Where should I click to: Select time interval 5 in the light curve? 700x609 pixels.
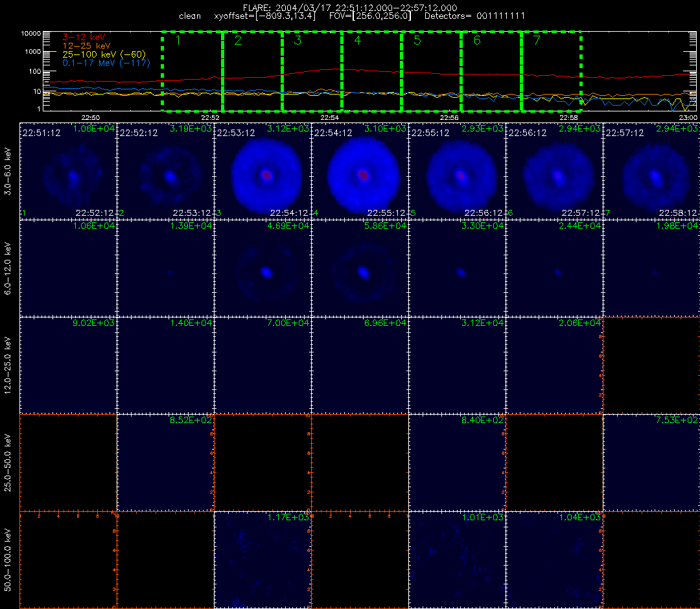pos(432,71)
